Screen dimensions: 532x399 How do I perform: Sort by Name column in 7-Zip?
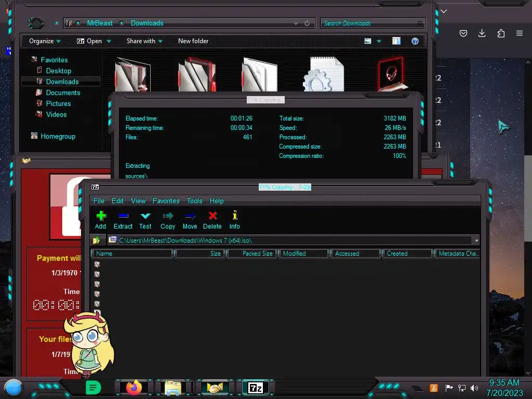132,254
